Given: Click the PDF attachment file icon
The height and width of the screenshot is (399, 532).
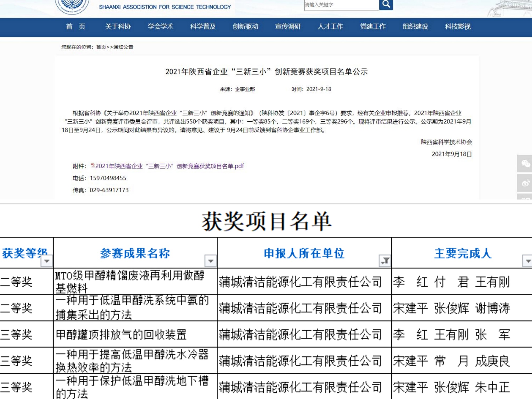Looking at the screenshot, I should [x=93, y=165].
